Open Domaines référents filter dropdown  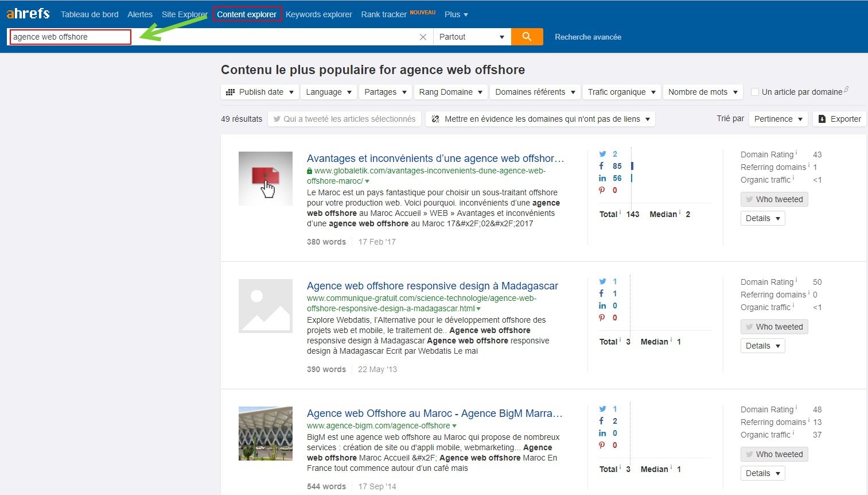coord(535,92)
